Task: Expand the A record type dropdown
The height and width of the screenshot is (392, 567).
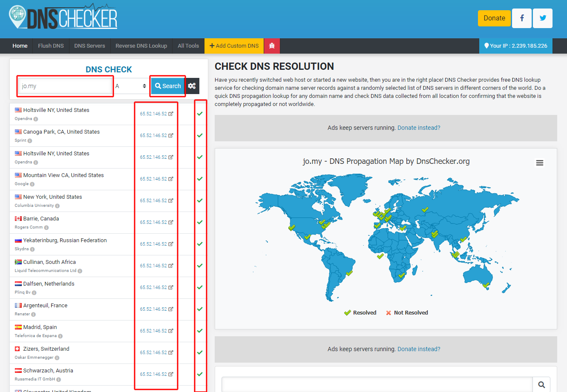Action: pyautogui.click(x=131, y=86)
